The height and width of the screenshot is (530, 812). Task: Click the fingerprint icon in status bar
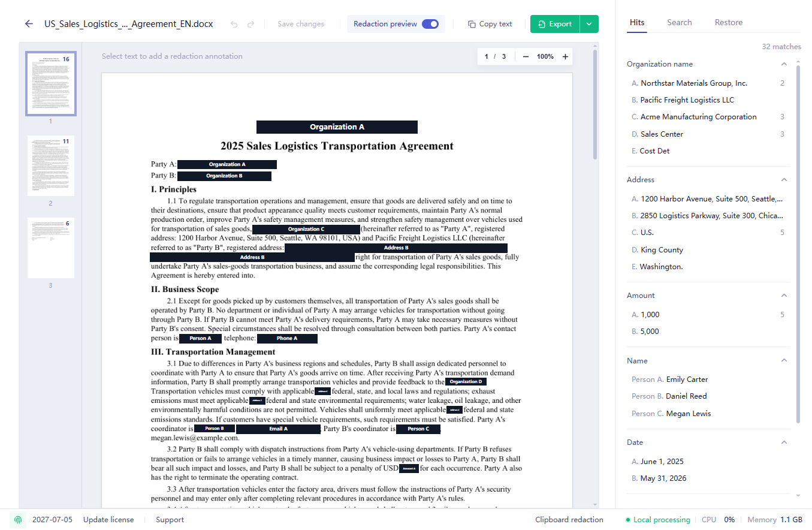click(x=19, y=520)
